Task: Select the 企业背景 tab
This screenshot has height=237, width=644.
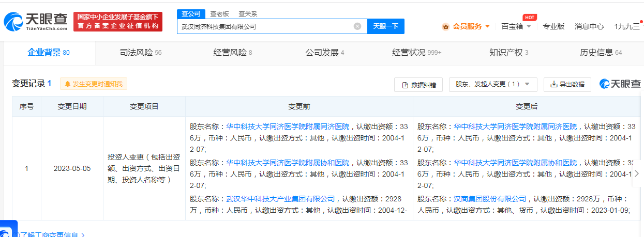Action: click(48, 52)
